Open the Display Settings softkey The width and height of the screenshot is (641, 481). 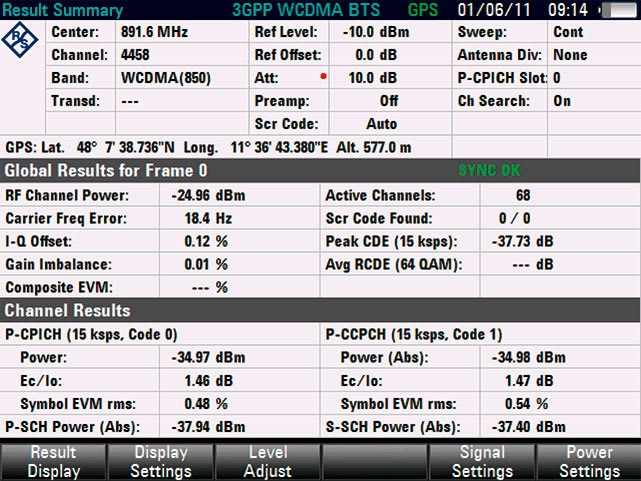[x=161, y=462]
